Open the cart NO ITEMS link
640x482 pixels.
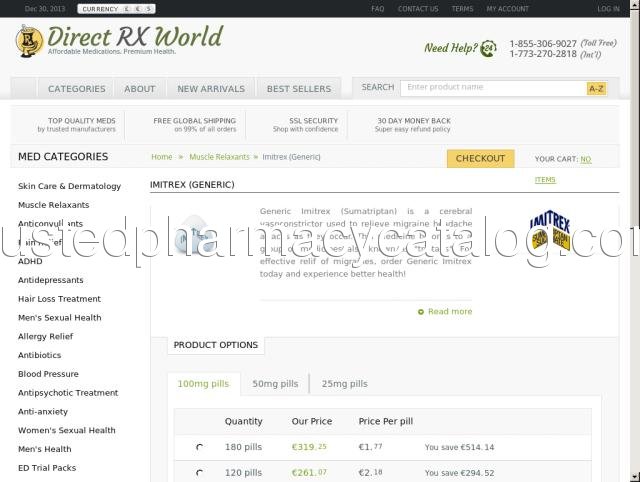(563, 169)
